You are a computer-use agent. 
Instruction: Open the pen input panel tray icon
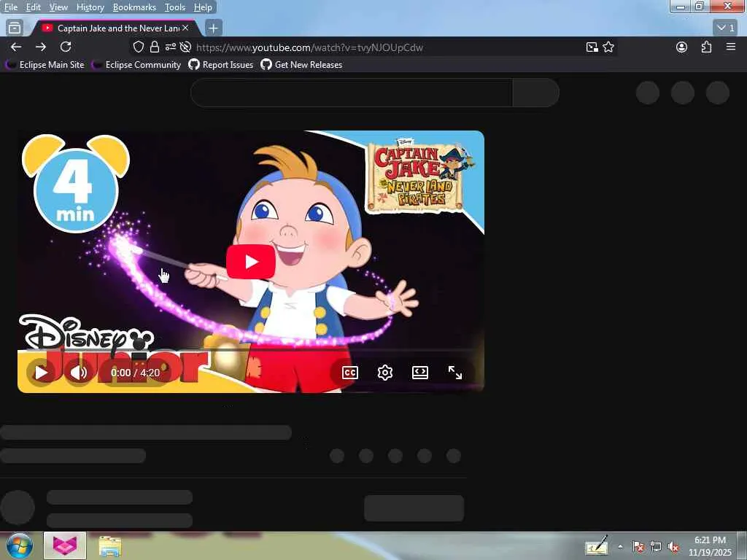[597, 545]
